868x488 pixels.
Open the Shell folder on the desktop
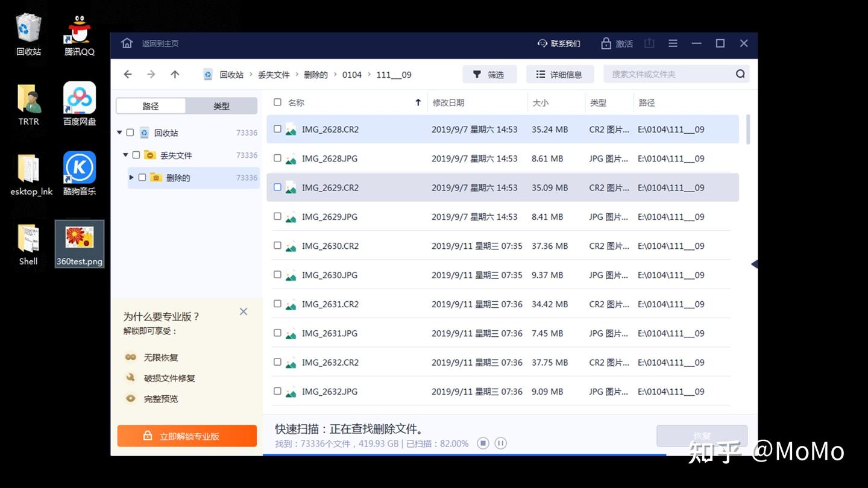pos(28,244)
